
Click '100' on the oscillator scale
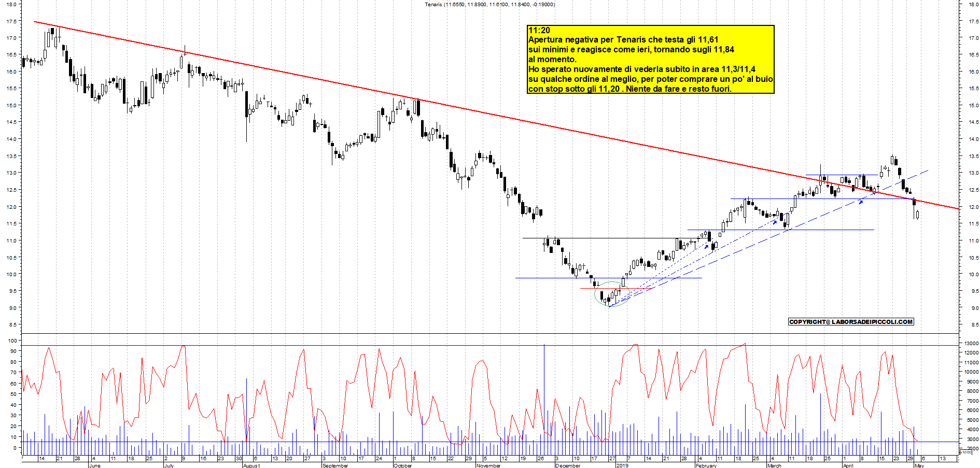(12, 341)
